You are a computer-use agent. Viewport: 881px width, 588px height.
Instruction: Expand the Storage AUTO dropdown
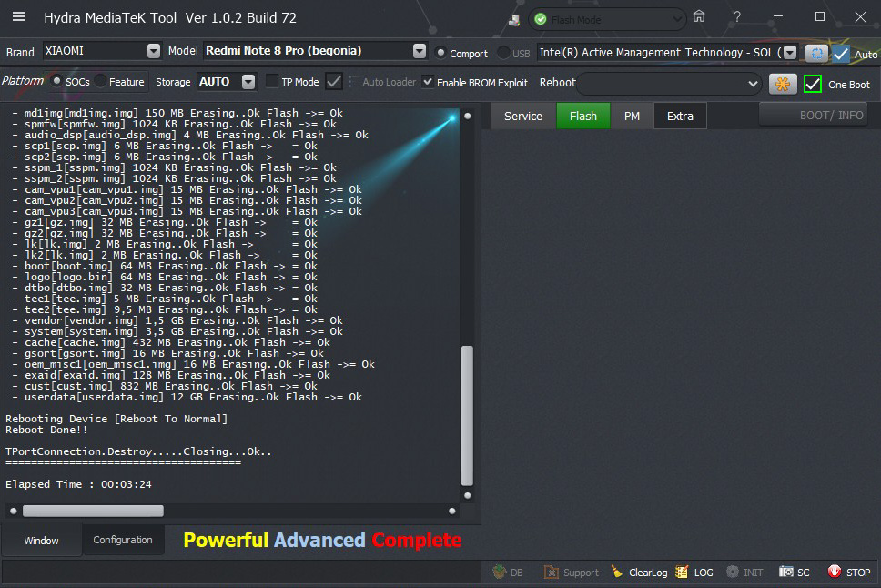click(248, 82)
